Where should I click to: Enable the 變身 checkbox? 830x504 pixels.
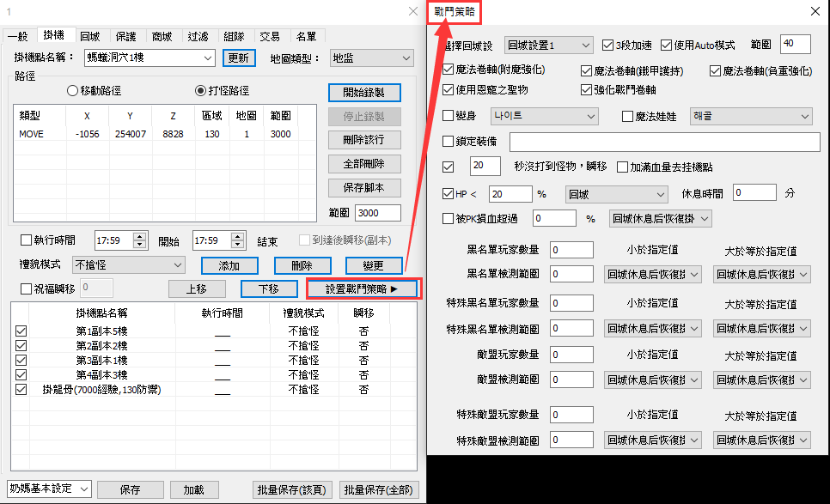pyautogui.click(x=448, y=116)
